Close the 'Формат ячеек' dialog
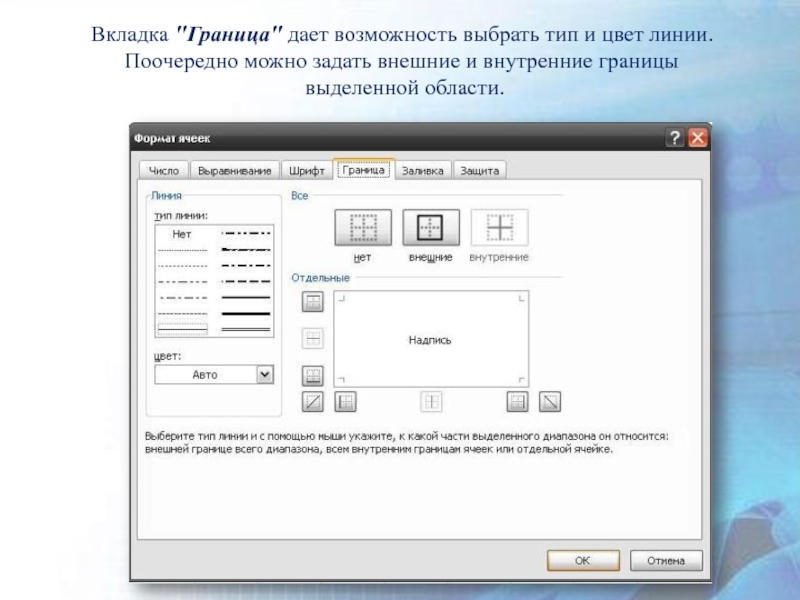The height and width of the screenshot is (600, 800). pyautogui.click(x=697, y=138)
